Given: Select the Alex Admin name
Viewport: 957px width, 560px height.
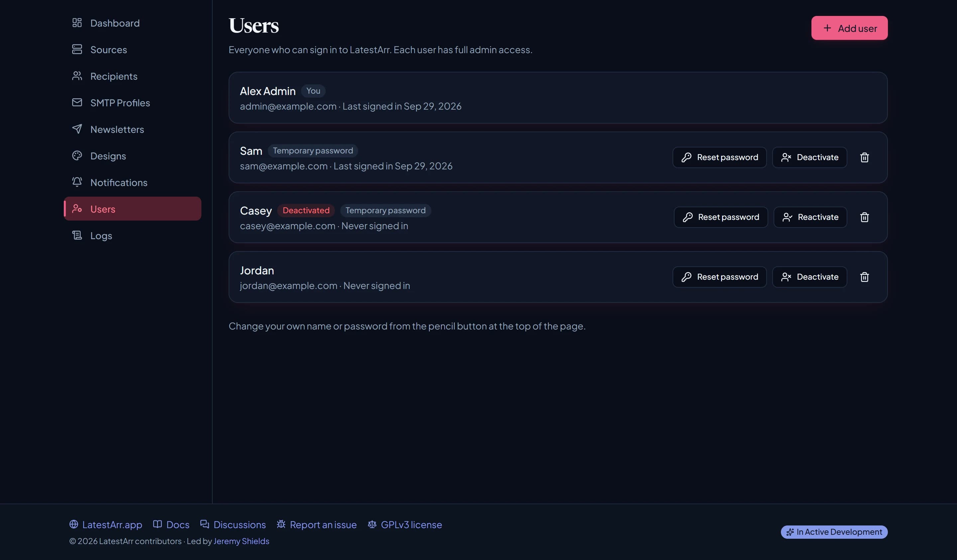Looking at the screenshot, I should [x=267, y=91].
